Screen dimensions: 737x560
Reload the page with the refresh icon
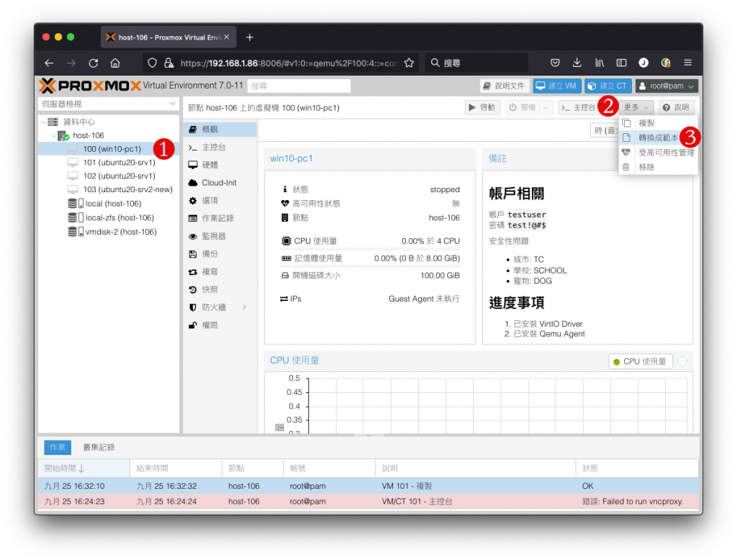[x=94, y=63]
